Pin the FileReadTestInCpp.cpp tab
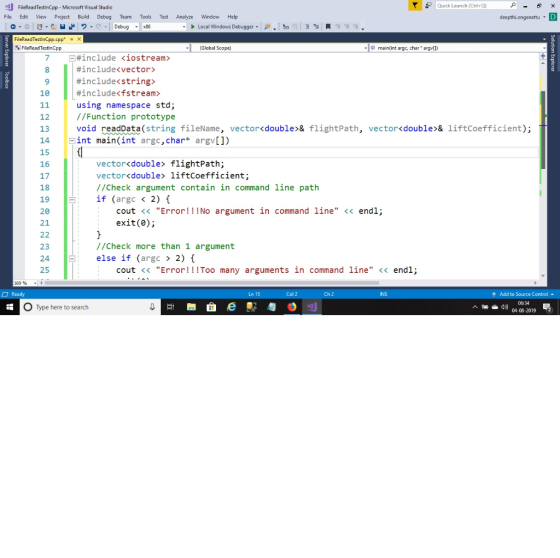560x558 pixels. tap(71, 39)
